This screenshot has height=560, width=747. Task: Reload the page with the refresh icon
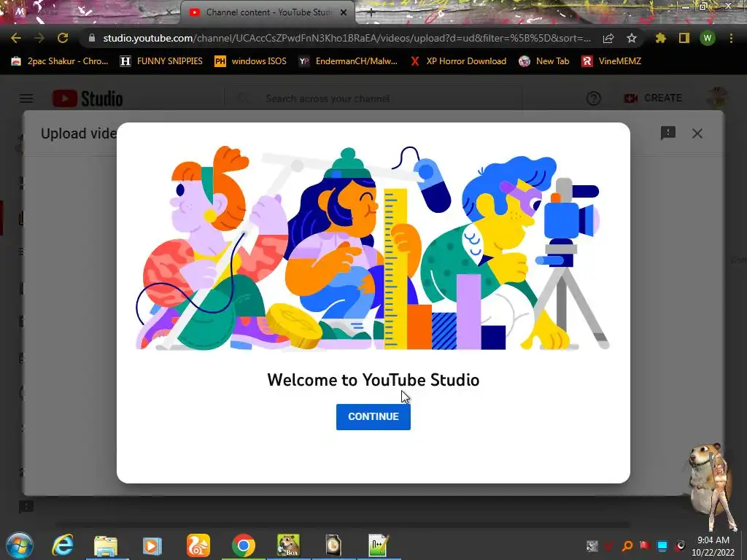click(63, 38)
